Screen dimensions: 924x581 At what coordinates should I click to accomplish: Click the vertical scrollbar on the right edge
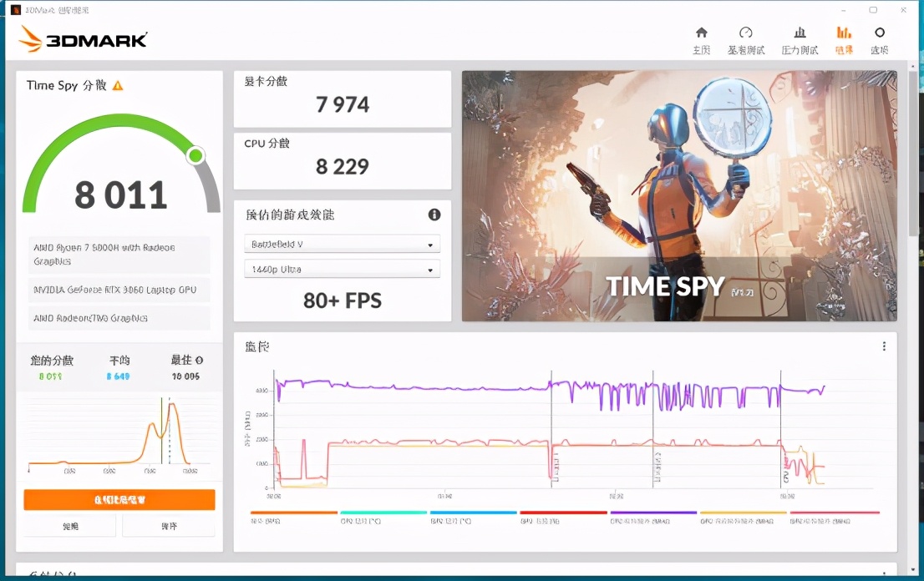(x=915, y=150)
